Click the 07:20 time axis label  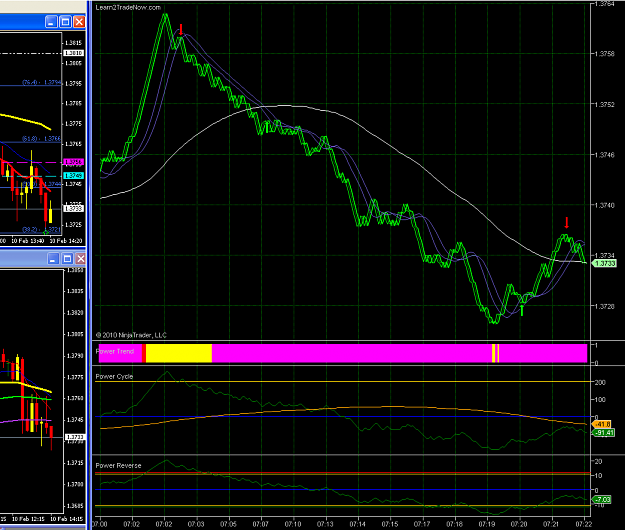click(x=519, y=524)
